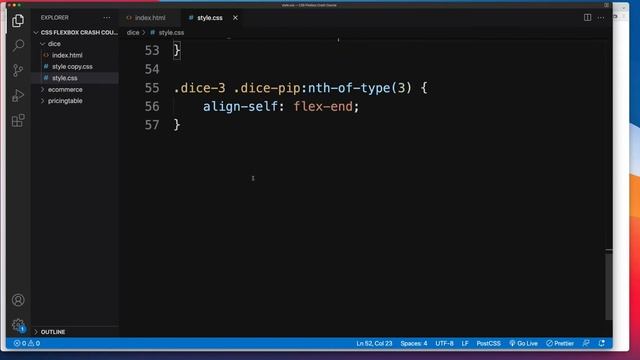The width and height of the screenshot is (640, 360).
Task: Click line number 57 in the gutter
Action: click(x=152, y=125)
